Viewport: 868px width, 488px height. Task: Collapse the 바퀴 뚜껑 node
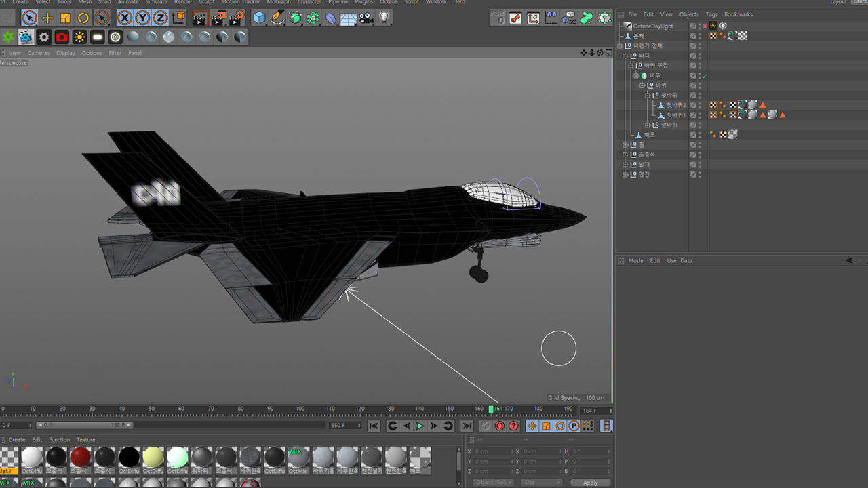click(630, 66)
